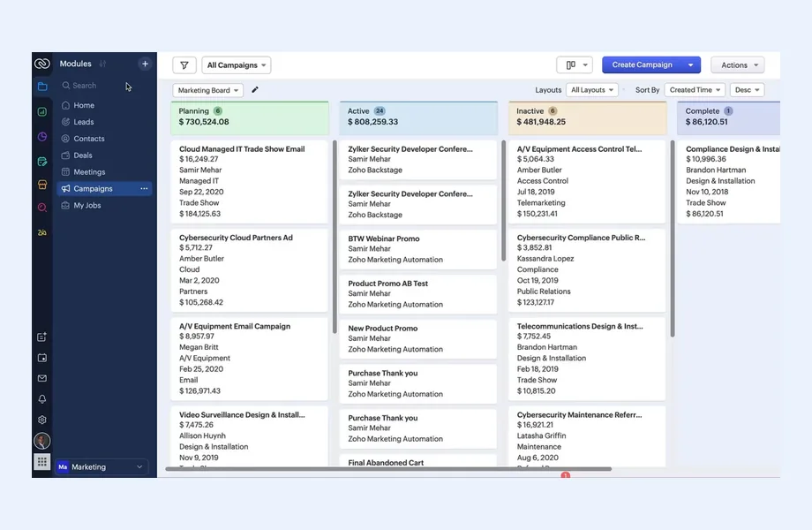The height and width of the screenshot is (530, 812).
Task: Expand the All Layouts dropdown
Action: point(592,89)
